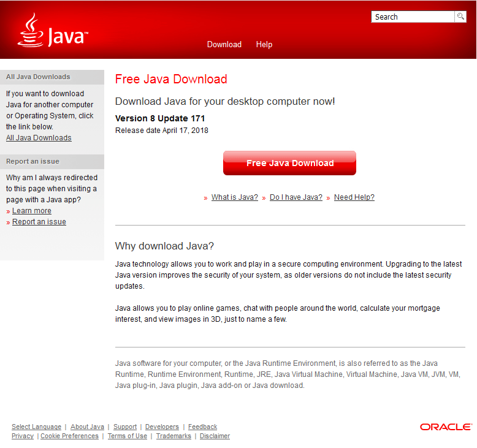This screenshot has height=448, width=477.
Task: Open the Privacy footer link
Action: tap(23, 436)
